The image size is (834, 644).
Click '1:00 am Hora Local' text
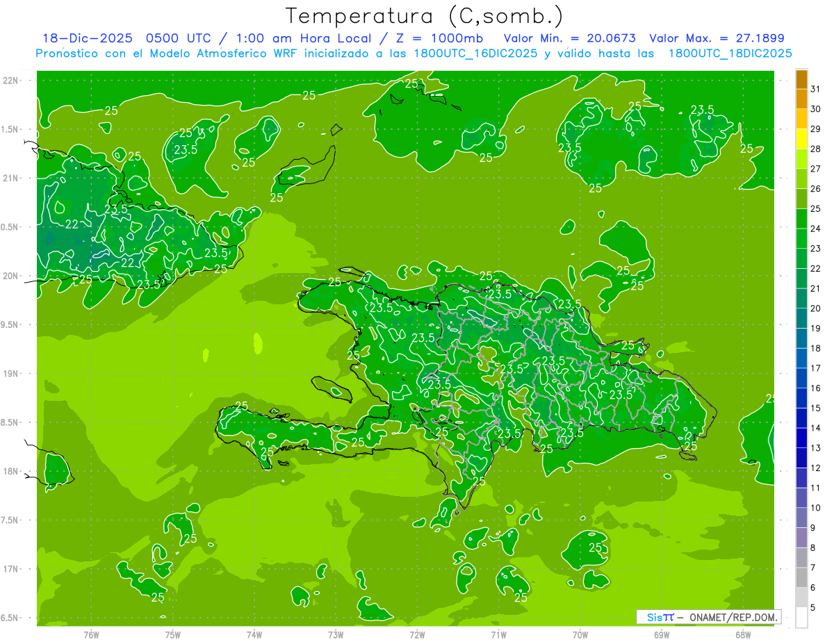pyautogui.click(x=303, y=38)
